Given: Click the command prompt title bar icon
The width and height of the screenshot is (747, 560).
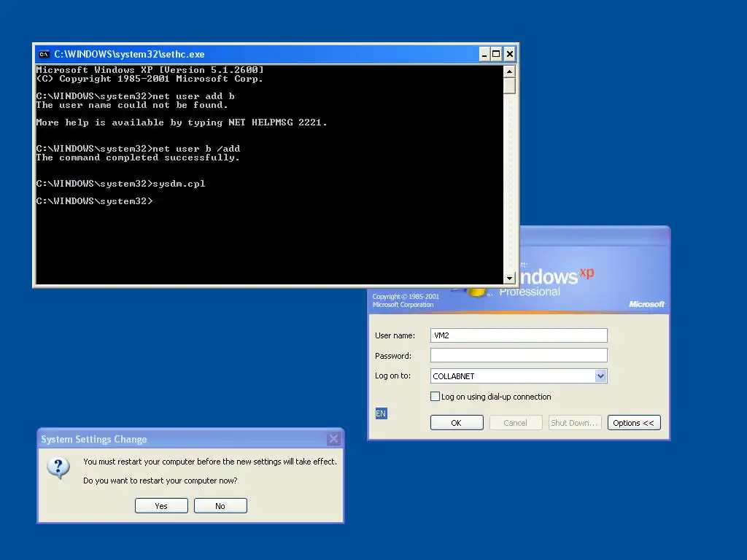Looking at the screenshot, I should click(44, 54).
